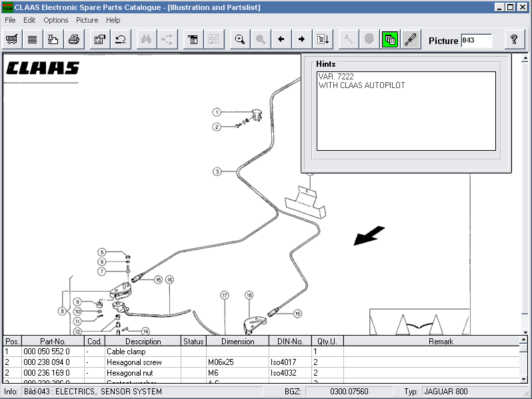Go to next picture with right arrow
This screenshot has height=399, width=532.
click(301, 39)
